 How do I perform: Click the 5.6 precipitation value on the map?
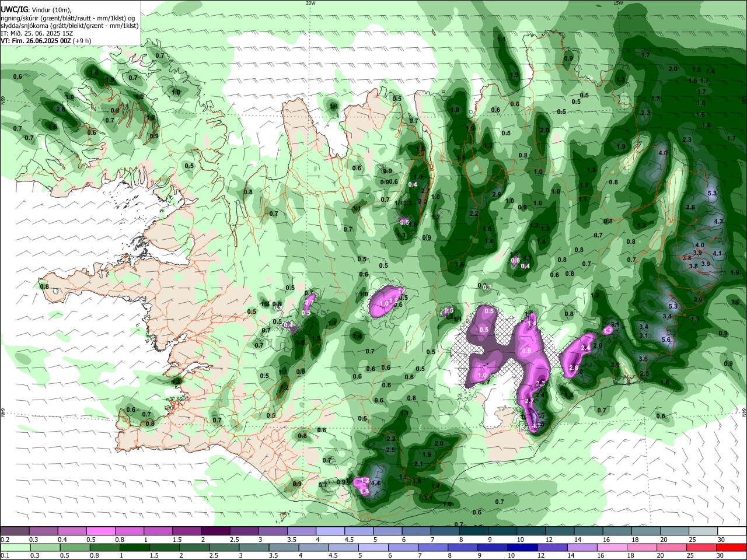pos(665,339)
